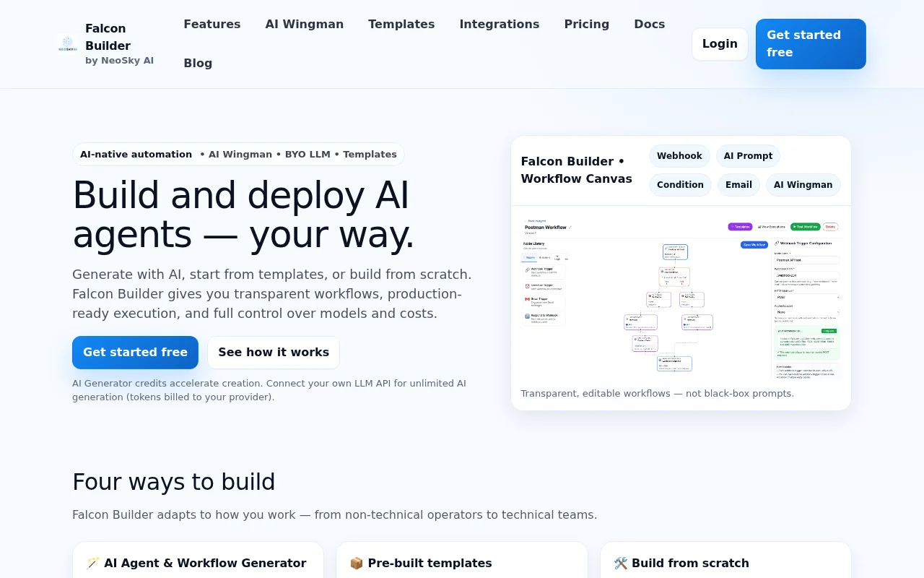924x578 pixels.
Task: Open the Postman Workflow canvas screenshot
Action: [681, 299]
